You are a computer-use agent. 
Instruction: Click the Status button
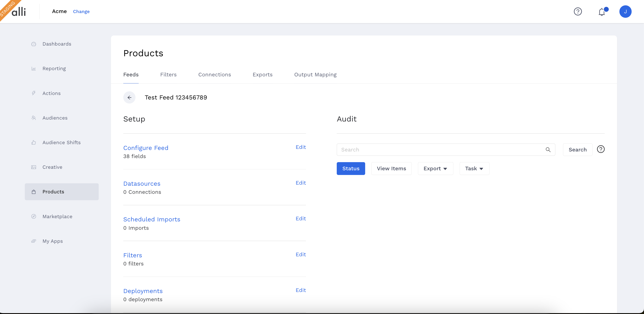click(351, 169)
